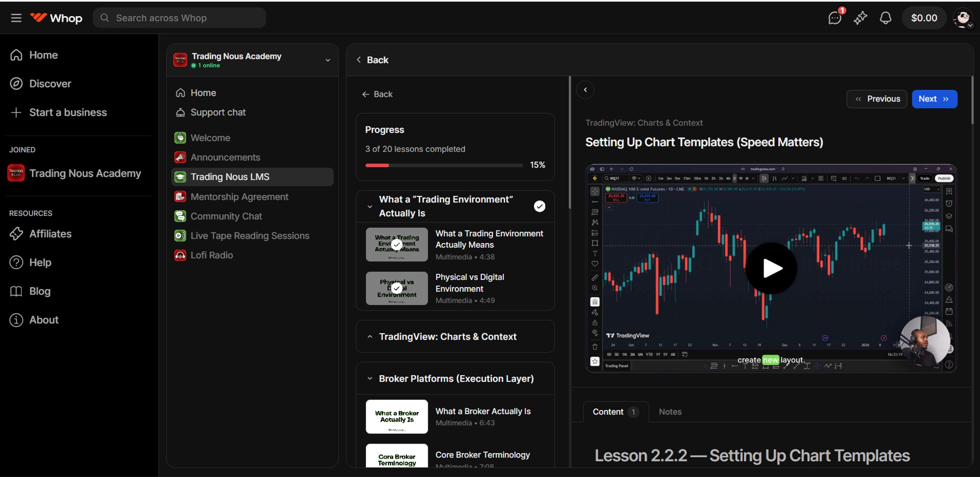Click the Live Tape Reading Sessions icon
This screenshot has width=980, height=477.
(x=180, y=236)
